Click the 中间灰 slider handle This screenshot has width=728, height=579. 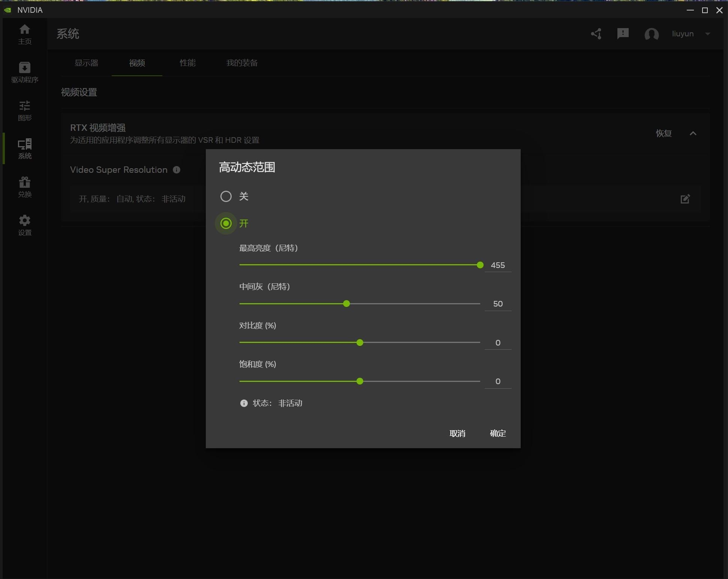[x=346, y=304]
